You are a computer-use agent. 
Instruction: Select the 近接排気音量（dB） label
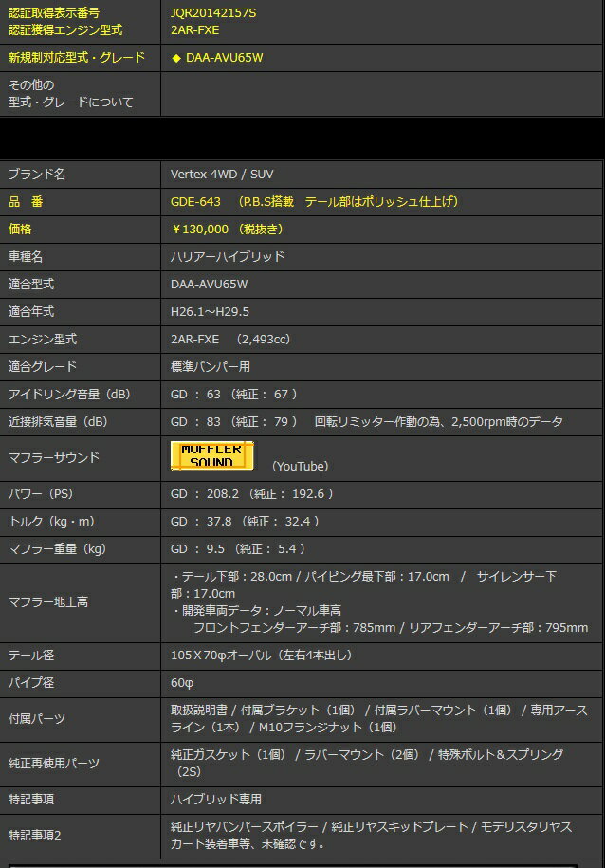(x=58, y=422)
